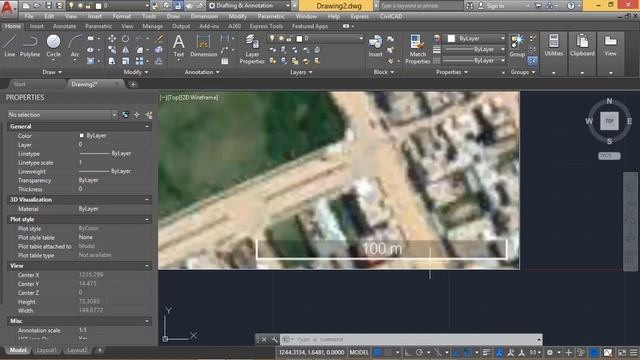Click the Quick Select icon in Properties palette

point(149,115)
